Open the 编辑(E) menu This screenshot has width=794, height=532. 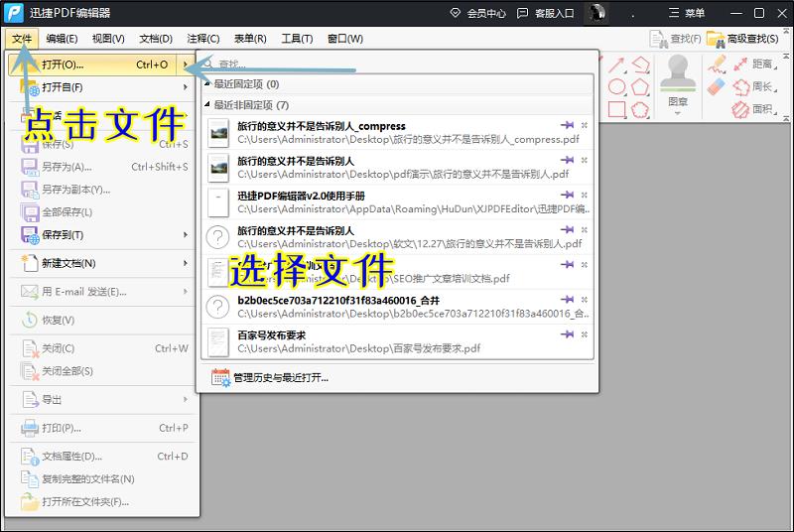coord(62,39)
